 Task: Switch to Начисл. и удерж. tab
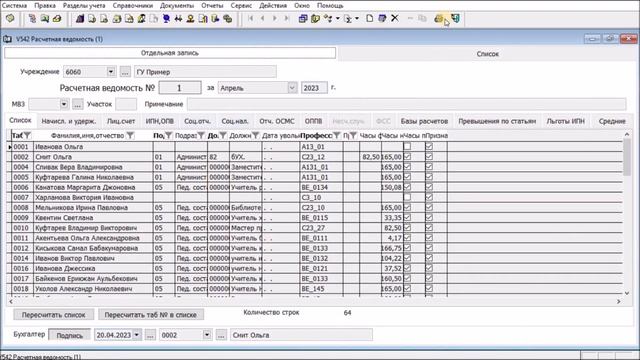(69, 121)
